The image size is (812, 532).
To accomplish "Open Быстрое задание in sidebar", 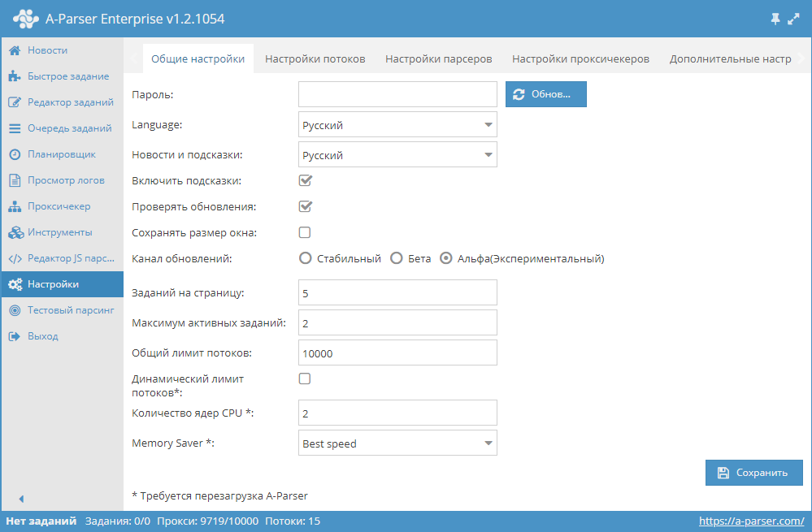I will [62, 76].
